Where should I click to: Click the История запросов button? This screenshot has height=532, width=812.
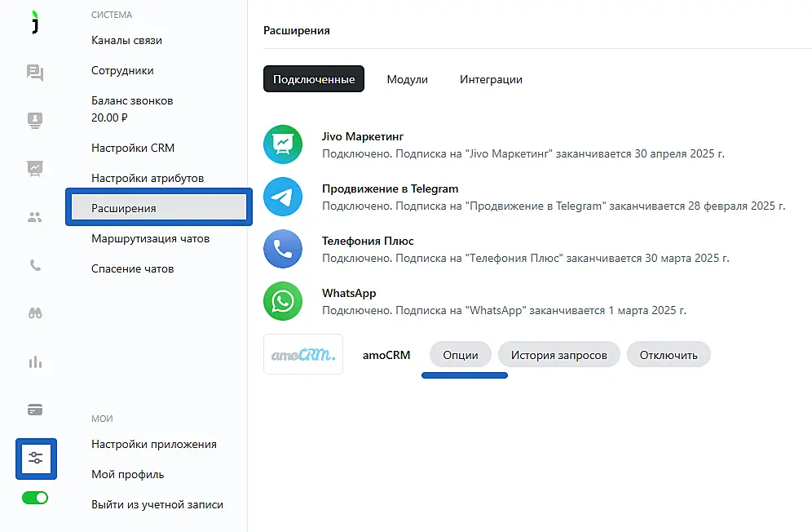[558, 355]
